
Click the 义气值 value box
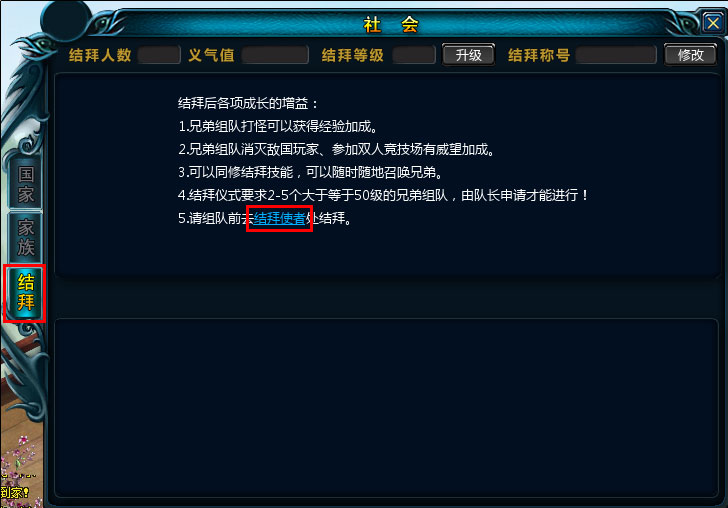275,55
